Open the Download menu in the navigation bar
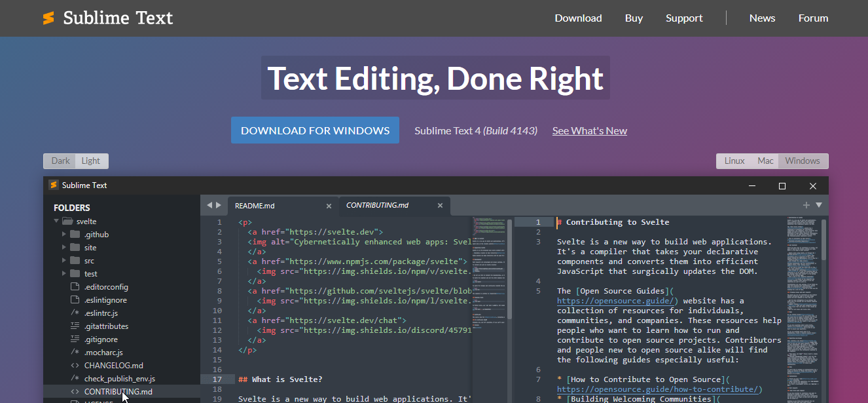The width and height of the screenshot is (868, 403). 578,18
